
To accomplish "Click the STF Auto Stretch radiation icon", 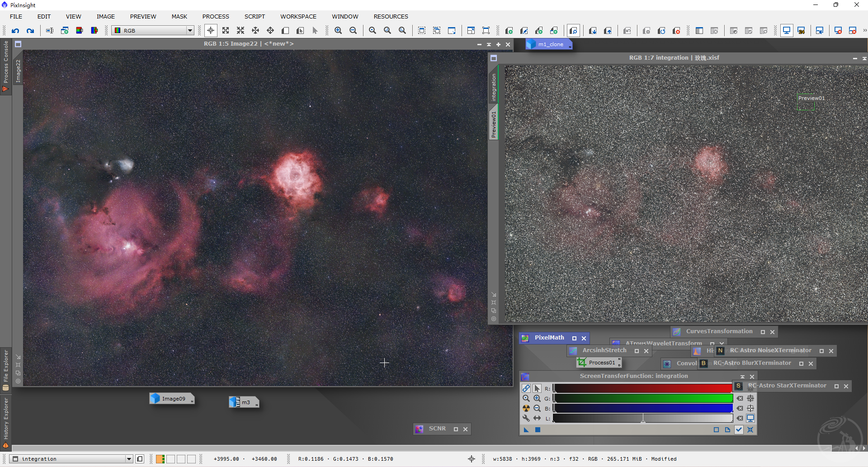I will point(526,408).
